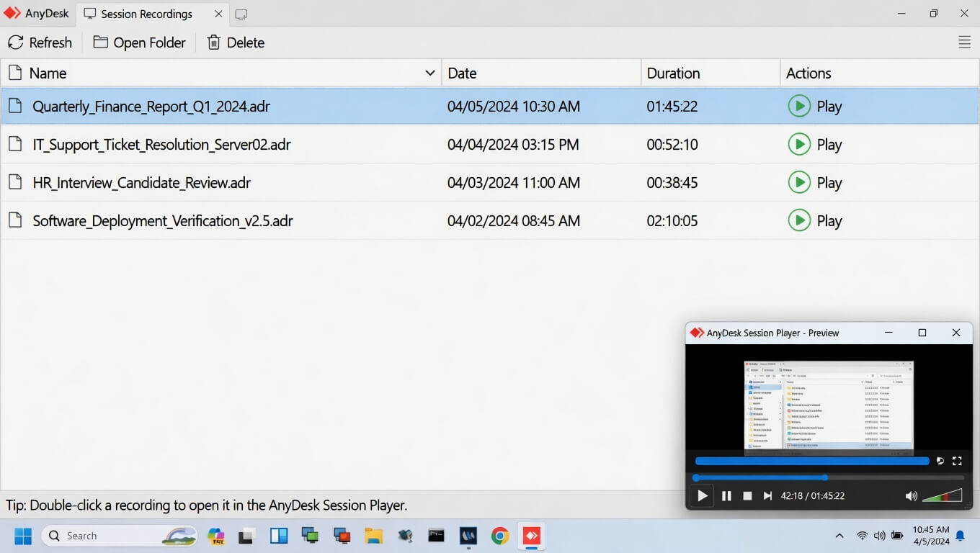Image resolution: width=980 pixels, height=553 pixels.
Task: Click the replay icon beside the fullscreen button
Action: pos(940,461)
